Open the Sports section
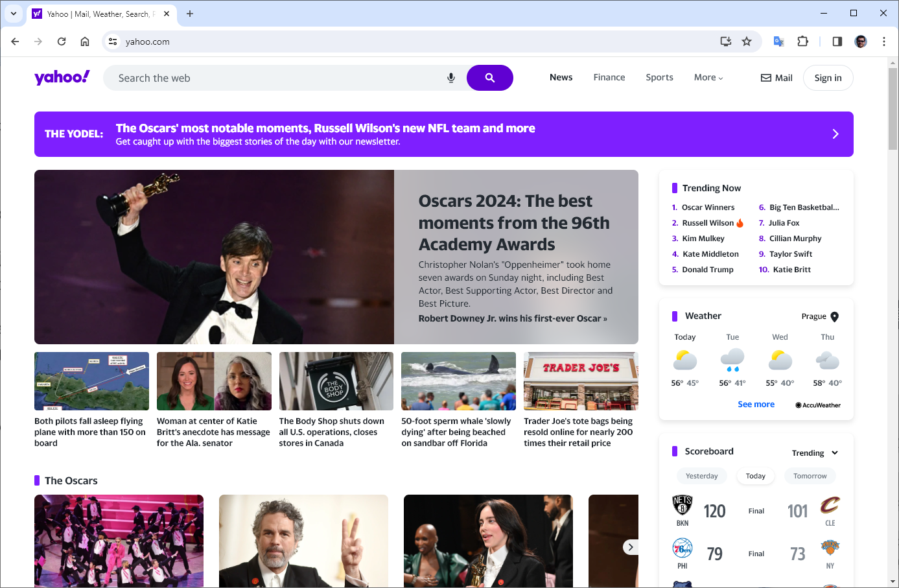The width and height of the screenshot is (899, 588). [659, 77]
